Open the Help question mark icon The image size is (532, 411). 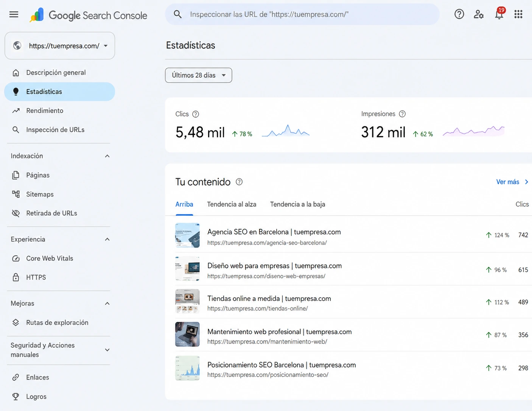point(459,14)
